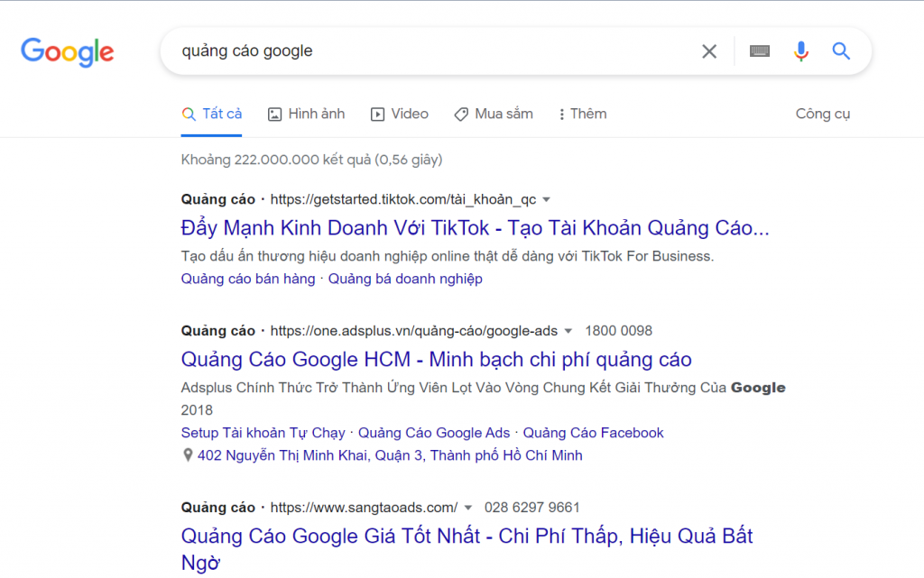Open Quảng Cáo Facebook sitelink

tap(594, 433)
